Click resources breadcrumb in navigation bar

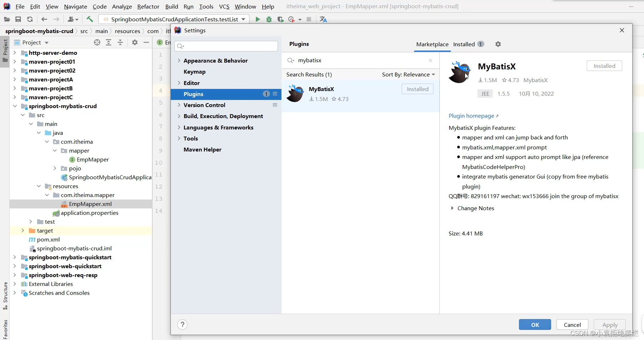pos(127,31)
